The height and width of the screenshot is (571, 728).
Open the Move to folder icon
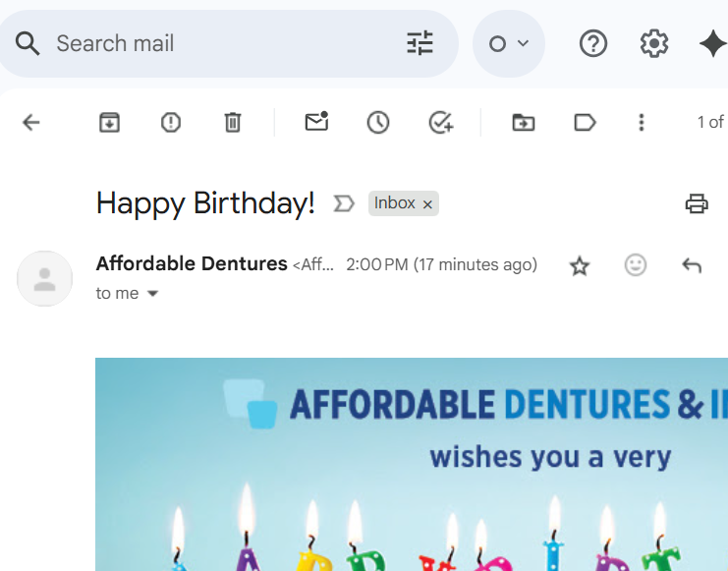coord(524,122)
